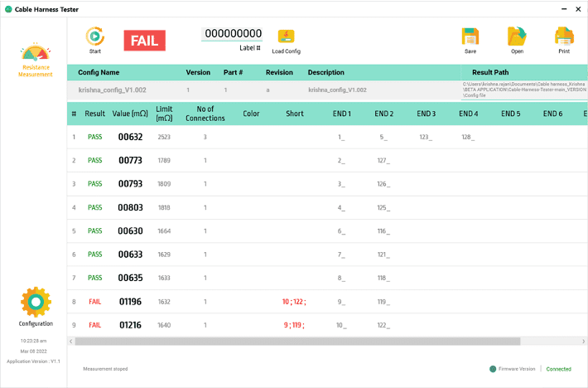Click the END 2 column header
588x388 pixels.
point(384,114)
